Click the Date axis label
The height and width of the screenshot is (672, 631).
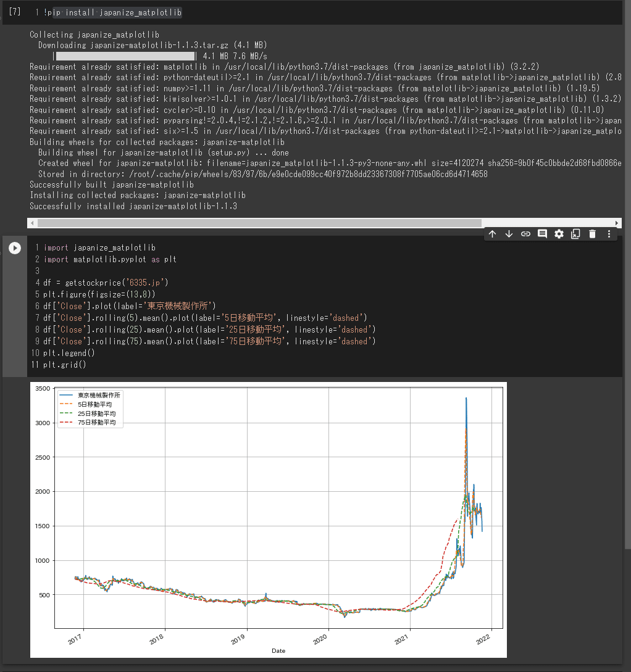point(278,650)
